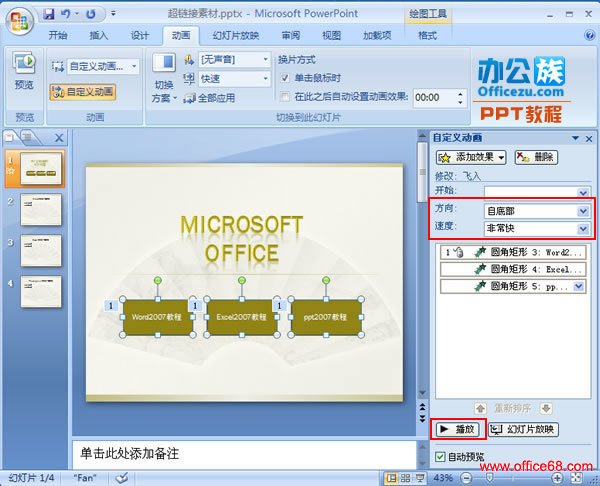Click the 自定义动画 custom animation button
Image resolution: width=600 pixels, height=486 pixels.
(x=83, y=92)
